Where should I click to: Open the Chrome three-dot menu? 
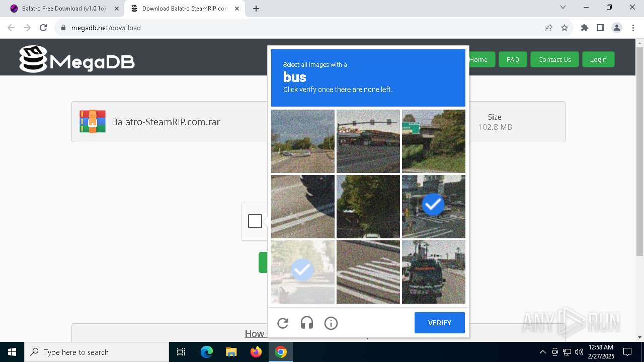pyautogui.click(x=633, y=28)
